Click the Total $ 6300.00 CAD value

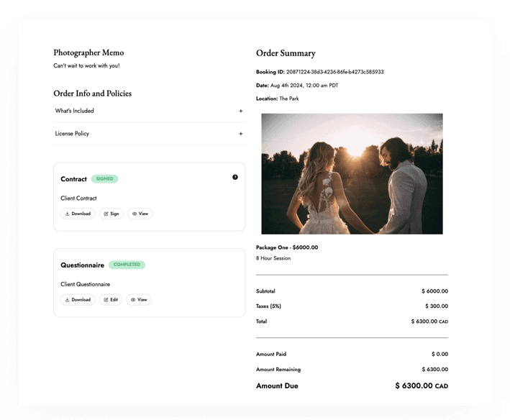click(429, 321)
